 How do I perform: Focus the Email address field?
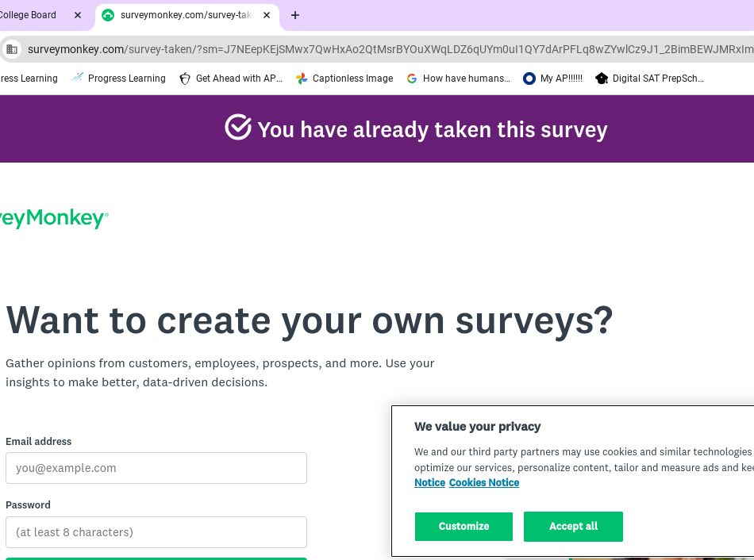[x=156, y=468]
